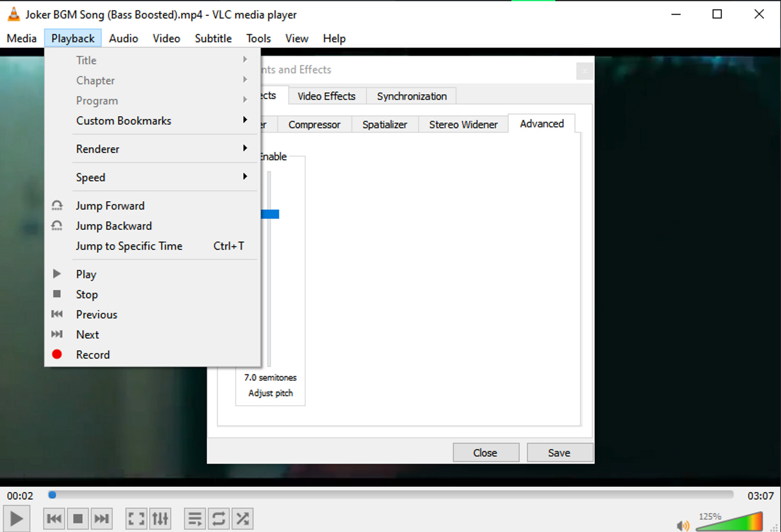Viewport: 781px width, 532px height.
Task: Click the previous media toolbar icon
Action: 54,519
